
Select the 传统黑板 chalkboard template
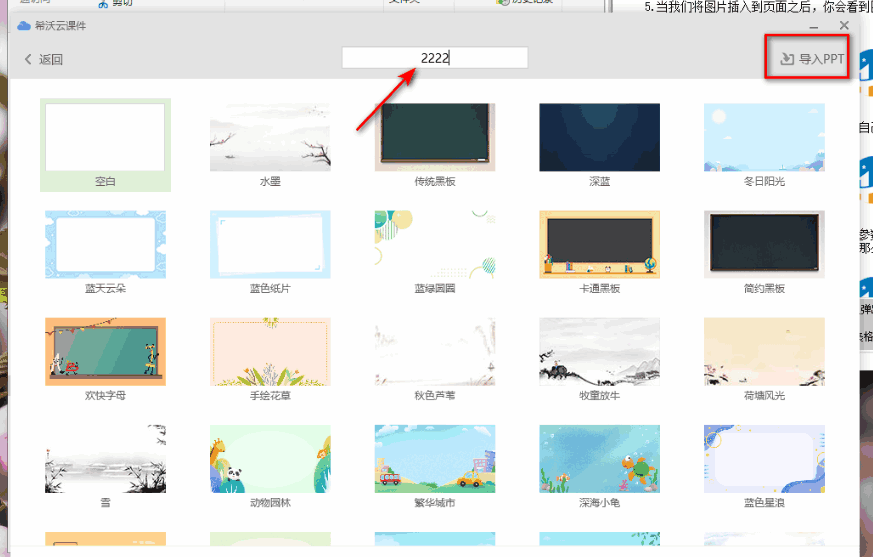click(x=435, y=138)
